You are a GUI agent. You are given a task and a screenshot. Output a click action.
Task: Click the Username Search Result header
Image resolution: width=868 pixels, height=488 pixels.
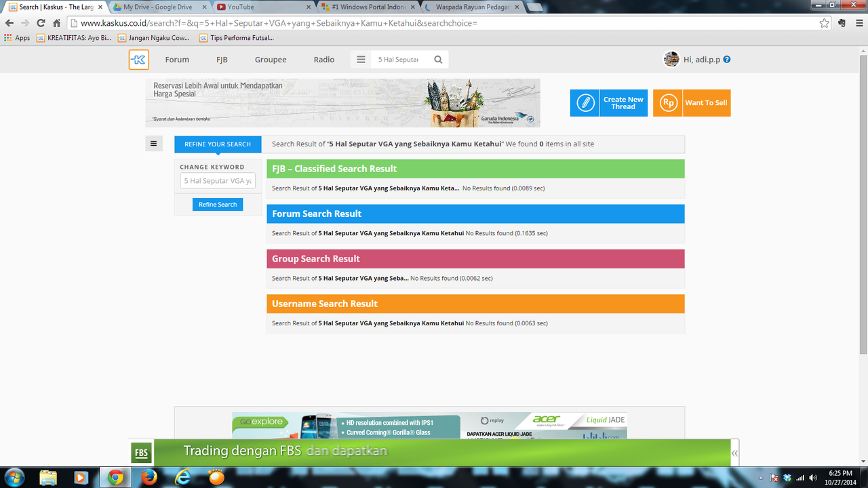coord(475,304)
